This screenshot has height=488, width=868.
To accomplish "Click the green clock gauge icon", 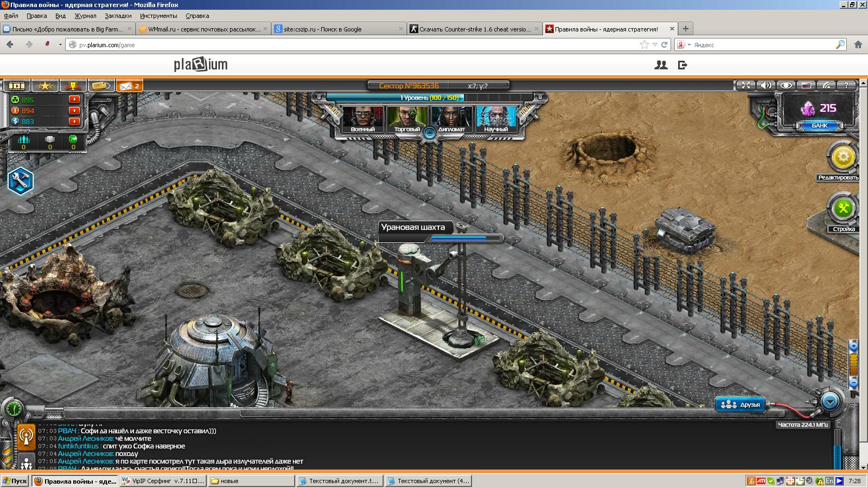I will 14,408.
